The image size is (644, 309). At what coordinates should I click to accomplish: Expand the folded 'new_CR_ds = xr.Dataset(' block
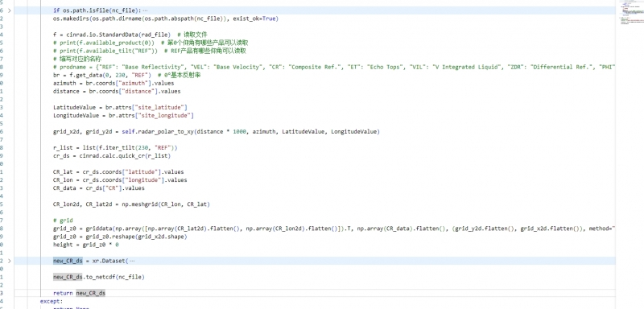[x=10, y=261]
